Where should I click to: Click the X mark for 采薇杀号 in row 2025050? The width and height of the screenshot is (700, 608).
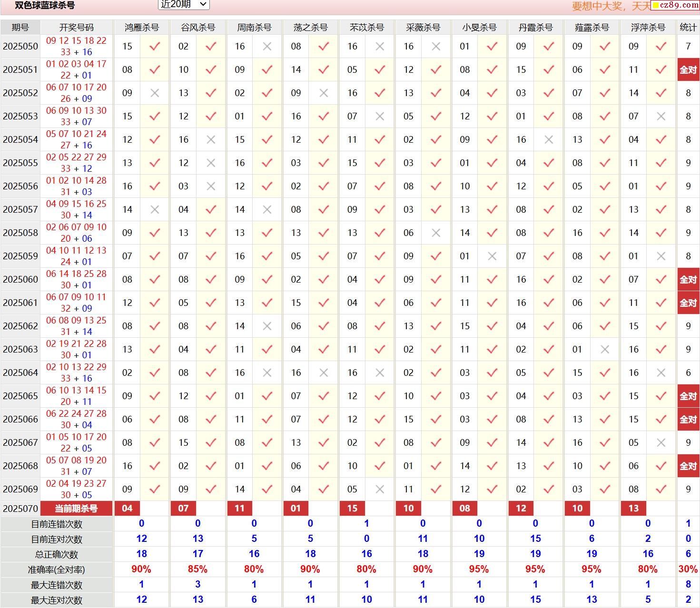436,46
